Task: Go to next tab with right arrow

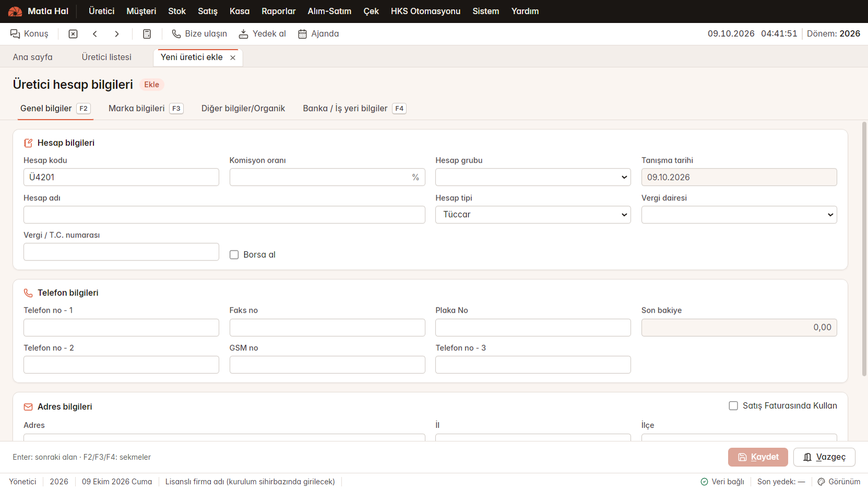Action: [117, 34]
